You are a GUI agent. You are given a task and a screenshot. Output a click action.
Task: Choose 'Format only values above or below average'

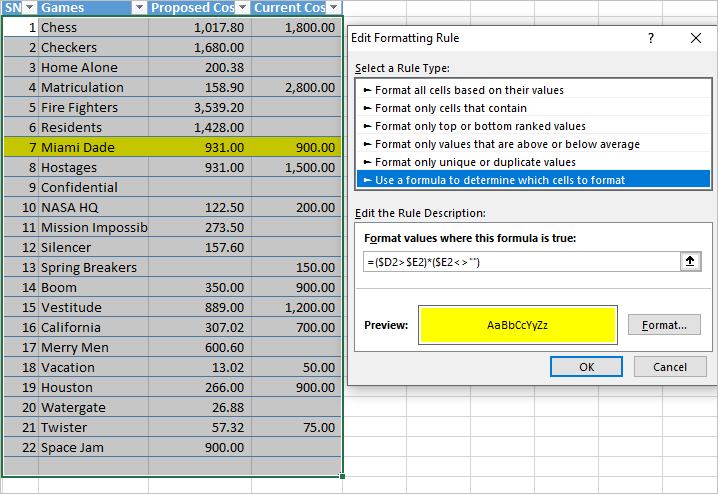[x=533, y=144]
